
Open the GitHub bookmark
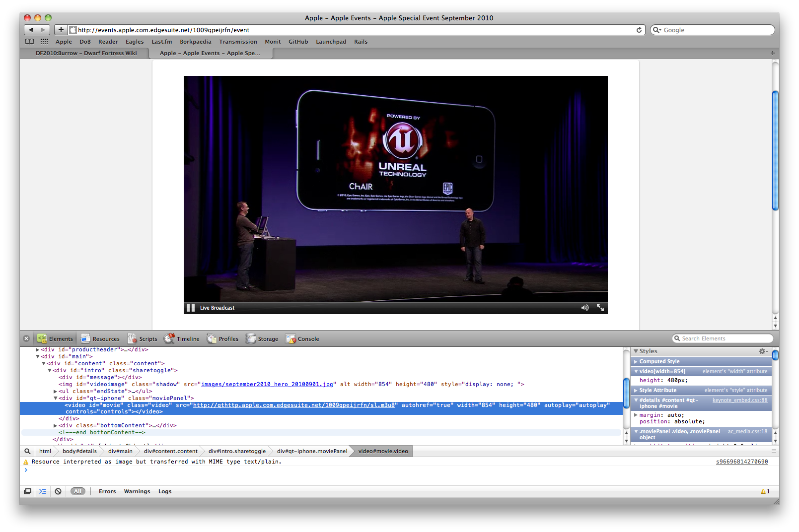pos(298,42)
